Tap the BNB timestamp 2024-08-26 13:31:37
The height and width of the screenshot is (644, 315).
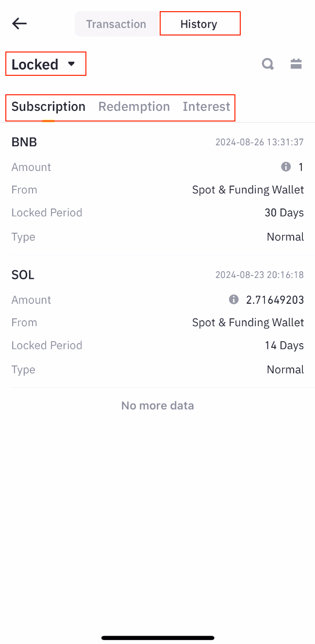click(259, 142)
